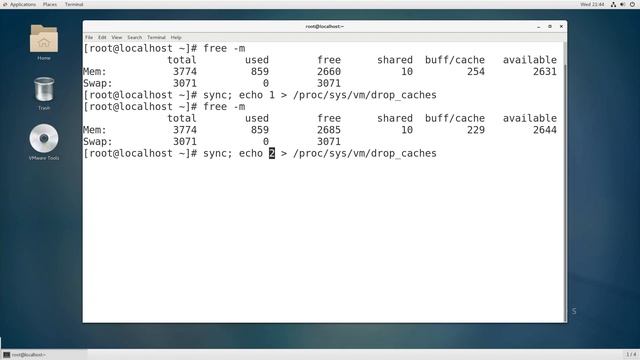Click the first 'free -m' command text
Viewport: 640px width, 360px height.
(x=224, y=48)
